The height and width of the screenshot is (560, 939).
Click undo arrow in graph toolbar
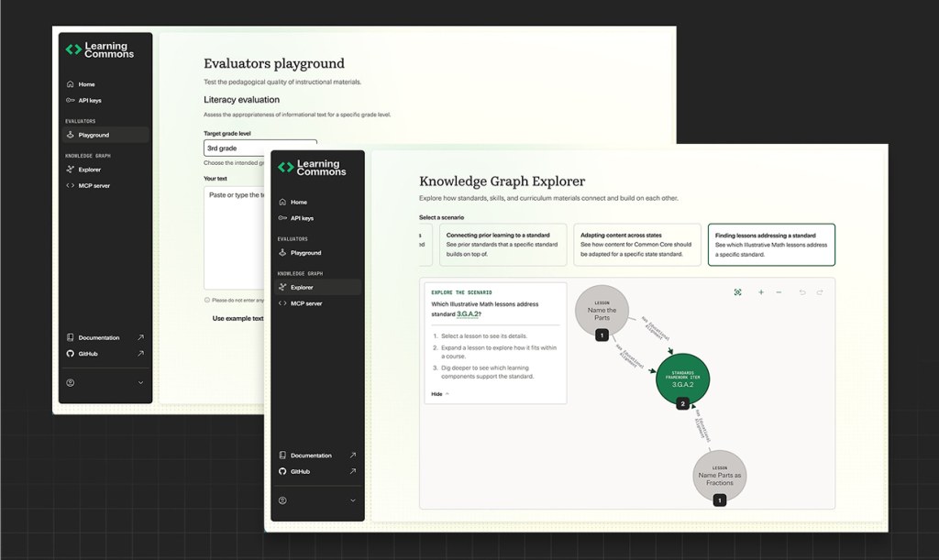pyautogui.click(x=802, y=292)
